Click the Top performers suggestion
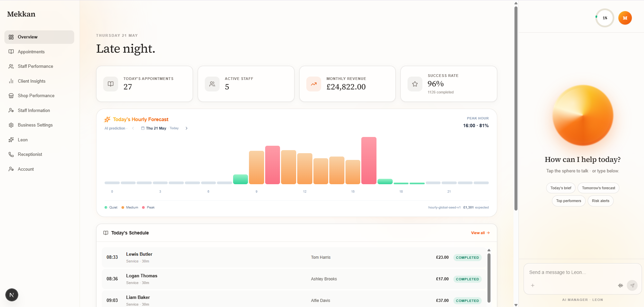Viewport: 644px width, 307px height. [569, 201]
